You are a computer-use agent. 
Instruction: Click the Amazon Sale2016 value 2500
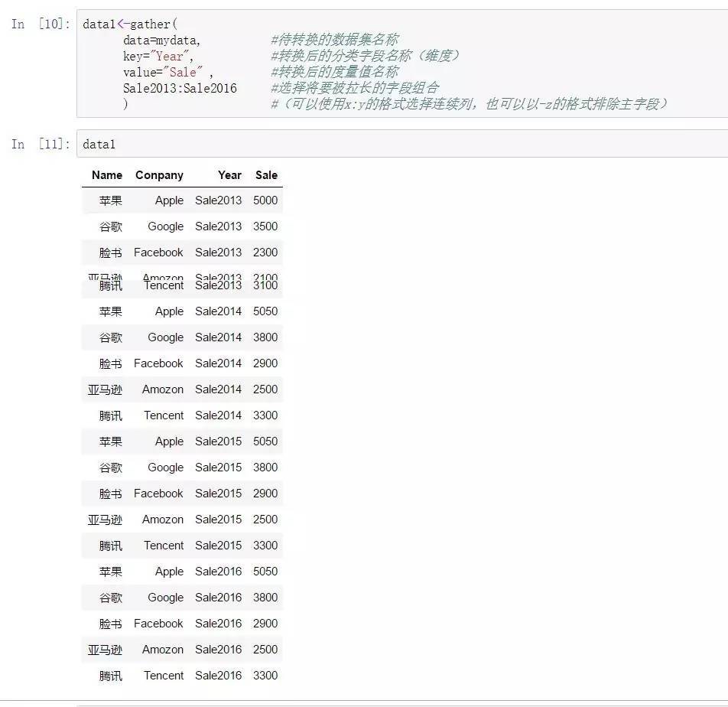(267, 650)
